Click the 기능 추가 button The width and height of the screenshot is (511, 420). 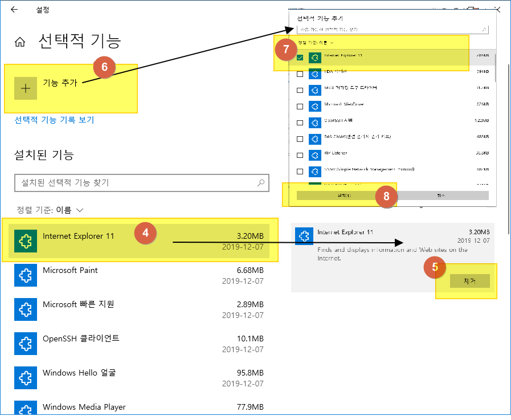click(x=46, y=88)
